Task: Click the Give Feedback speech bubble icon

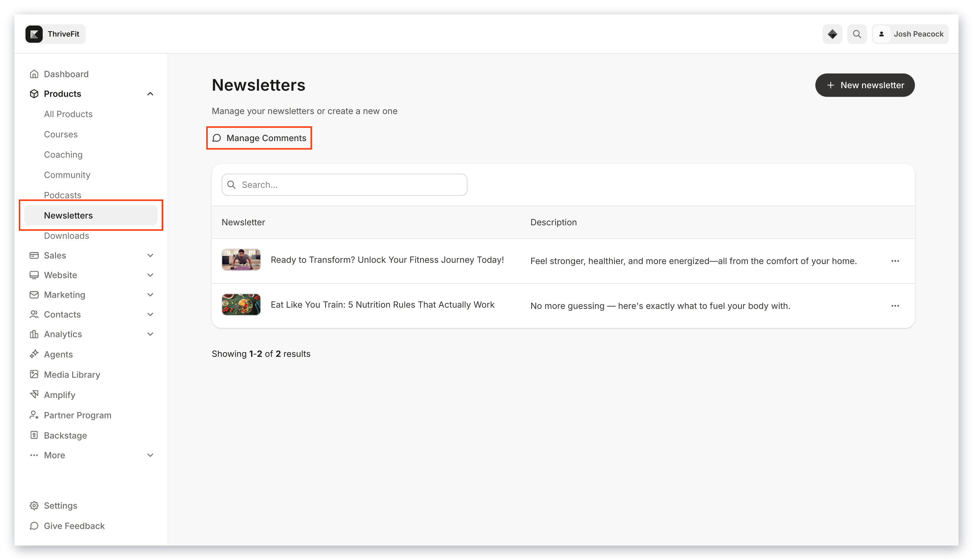Action: coord(34,526)
